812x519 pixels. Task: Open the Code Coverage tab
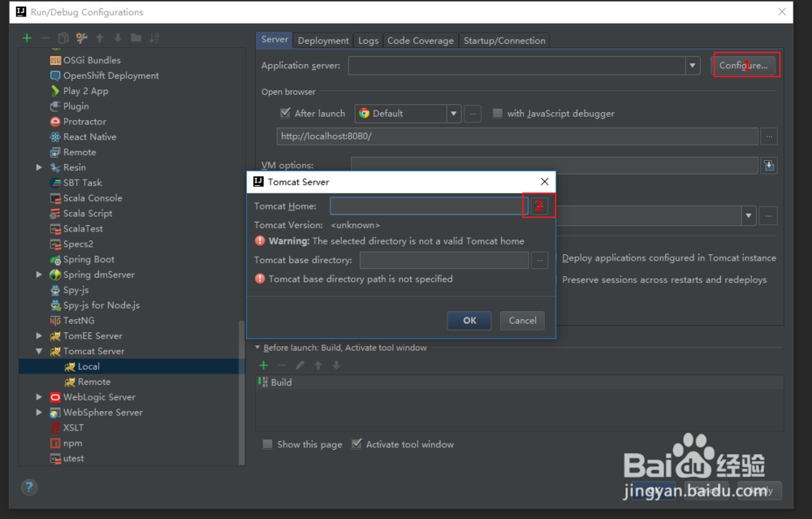tap(421, 41)
